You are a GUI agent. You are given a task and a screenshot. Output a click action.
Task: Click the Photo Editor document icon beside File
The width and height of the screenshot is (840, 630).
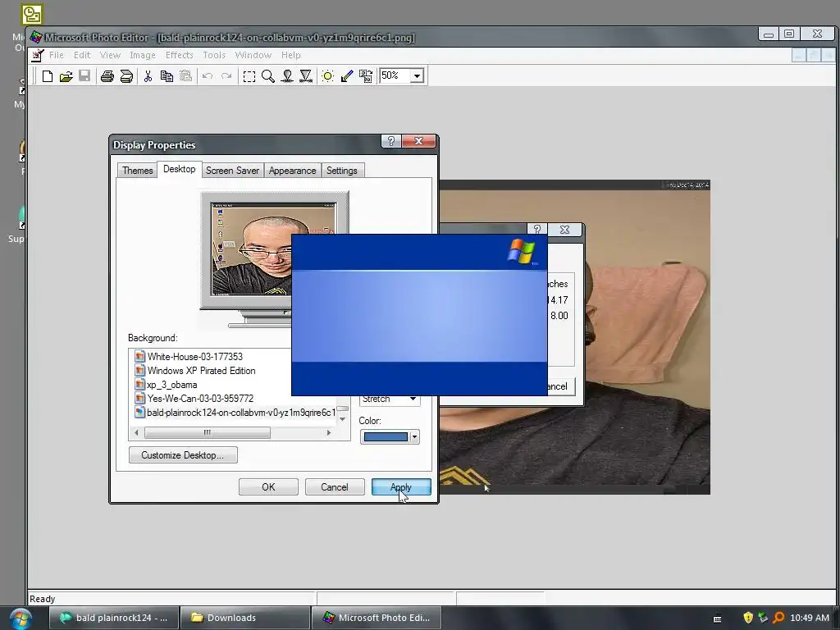(x=37, y=55)
